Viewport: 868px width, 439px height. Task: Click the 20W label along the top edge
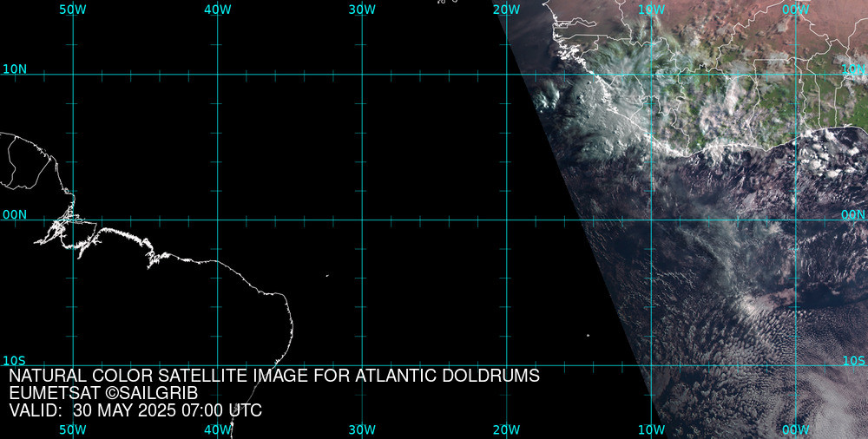[507, 10]
